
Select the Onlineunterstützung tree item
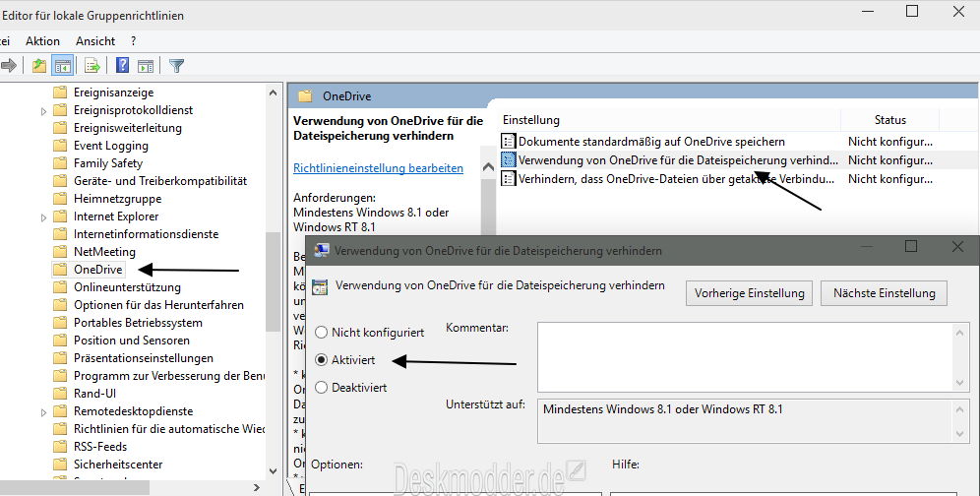pos(127,287)
